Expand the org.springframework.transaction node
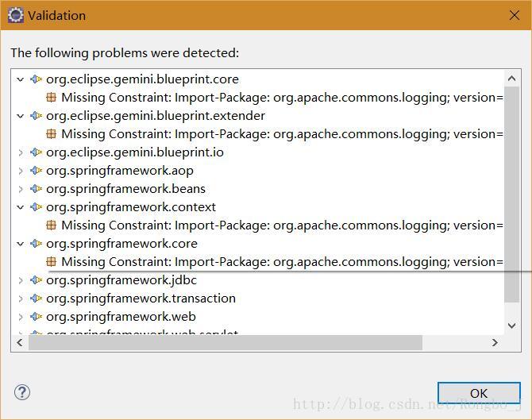The image size is (532, 420). 21,299
